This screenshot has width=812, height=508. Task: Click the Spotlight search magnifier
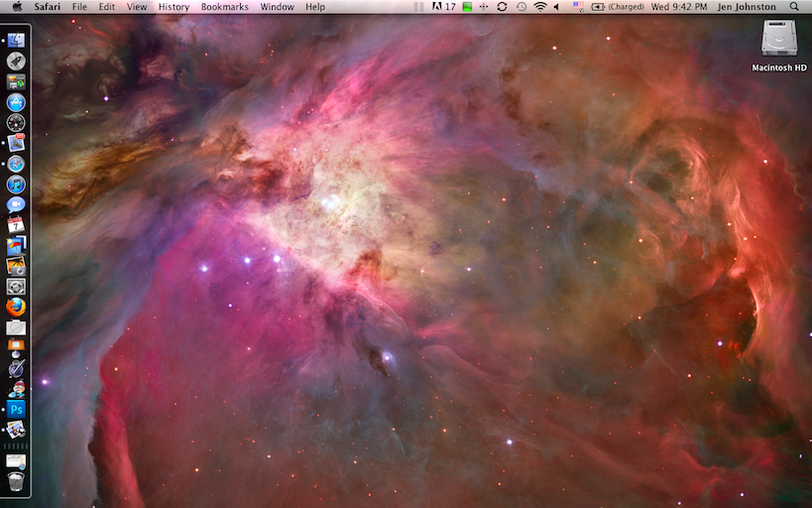(x=794, y=7)
